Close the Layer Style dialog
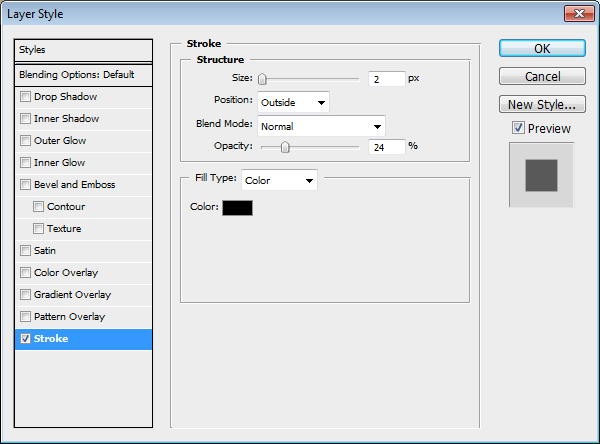Screen dimensions: 600x444 tap(579, 14)
